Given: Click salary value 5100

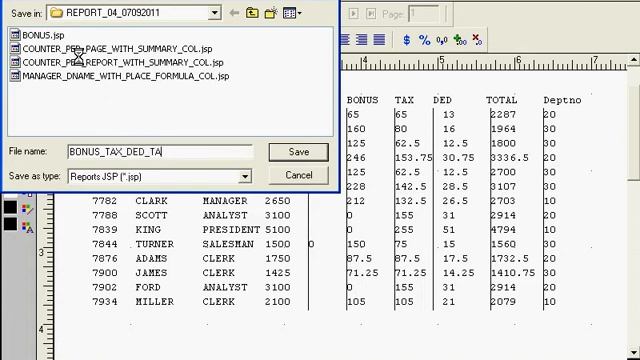Looking at the screenshot, I should point(278,229).
